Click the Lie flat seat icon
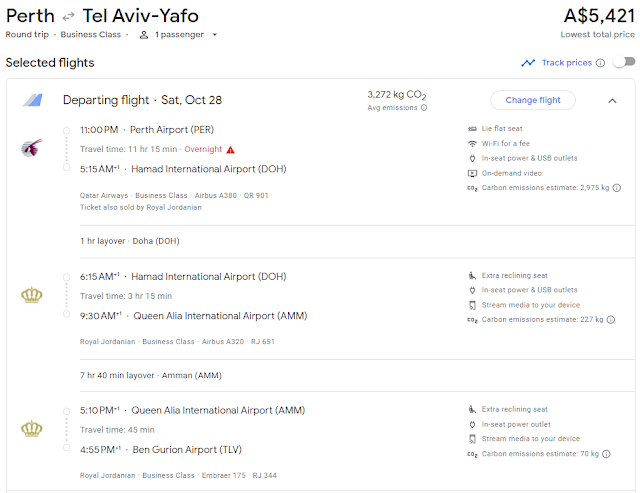 pyautogui.click(x=472, y=129)
